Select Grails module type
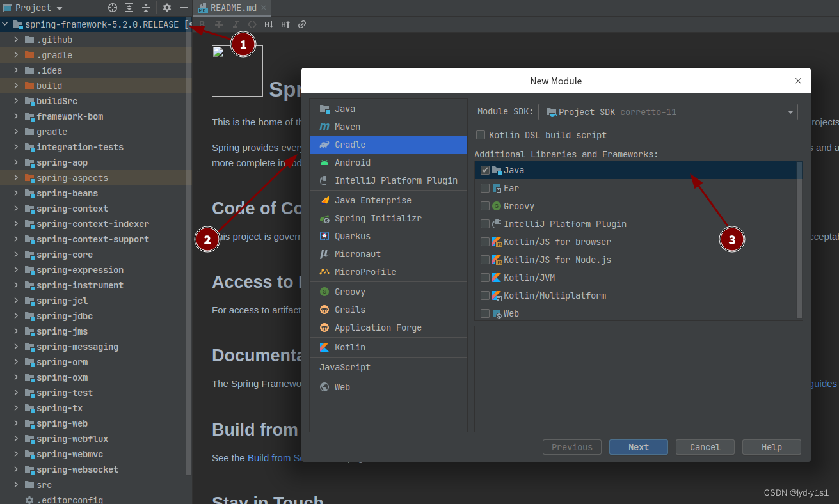Screen dimensions: 839x504 pyautogui.click(x=388, y=310)
